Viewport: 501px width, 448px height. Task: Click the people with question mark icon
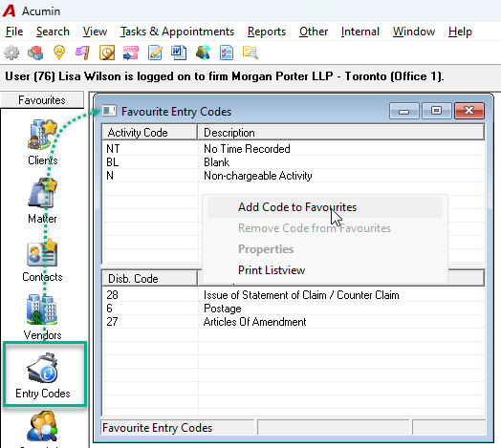point(203,53)
